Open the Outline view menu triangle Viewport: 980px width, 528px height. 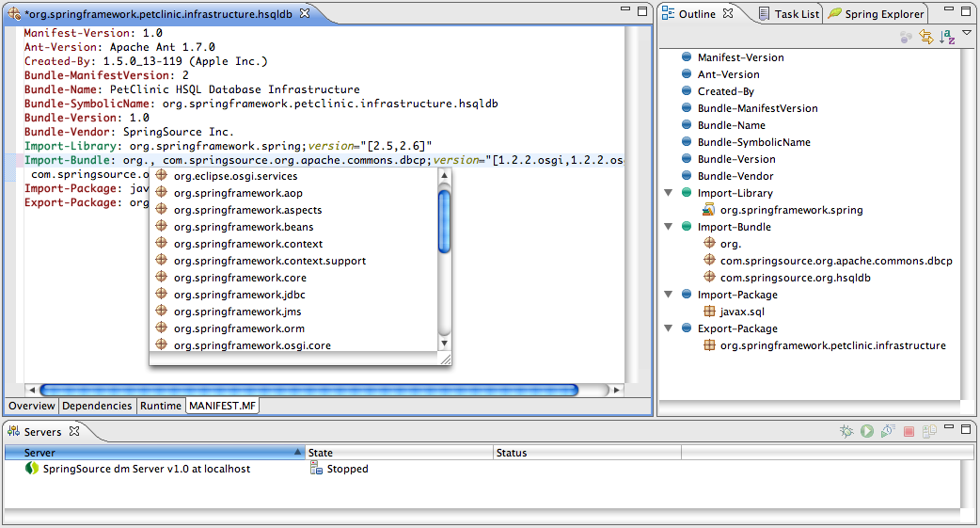click(x=967, y=33)
